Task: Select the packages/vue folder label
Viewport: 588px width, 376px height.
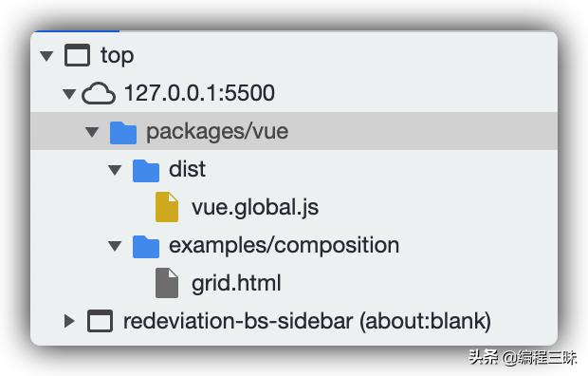Action: pos(217,132)
